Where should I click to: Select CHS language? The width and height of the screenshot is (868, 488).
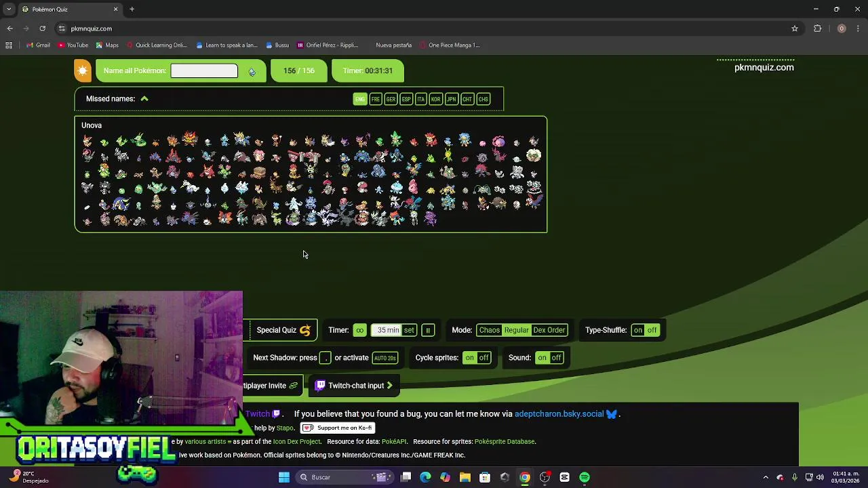click(x=484, y=99)
